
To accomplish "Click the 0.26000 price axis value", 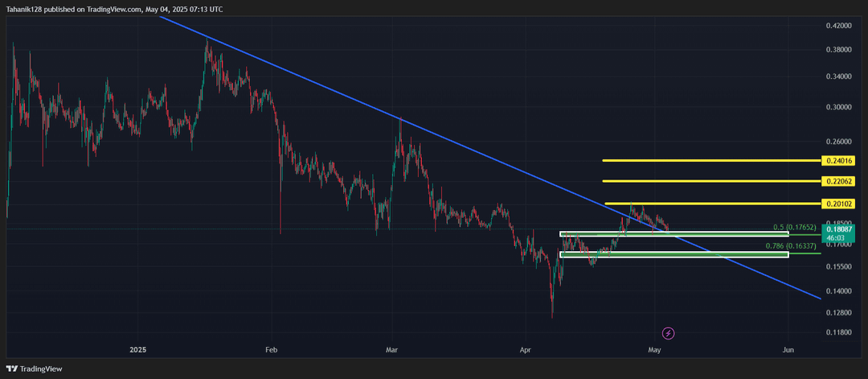I will [x=838, y=142].
